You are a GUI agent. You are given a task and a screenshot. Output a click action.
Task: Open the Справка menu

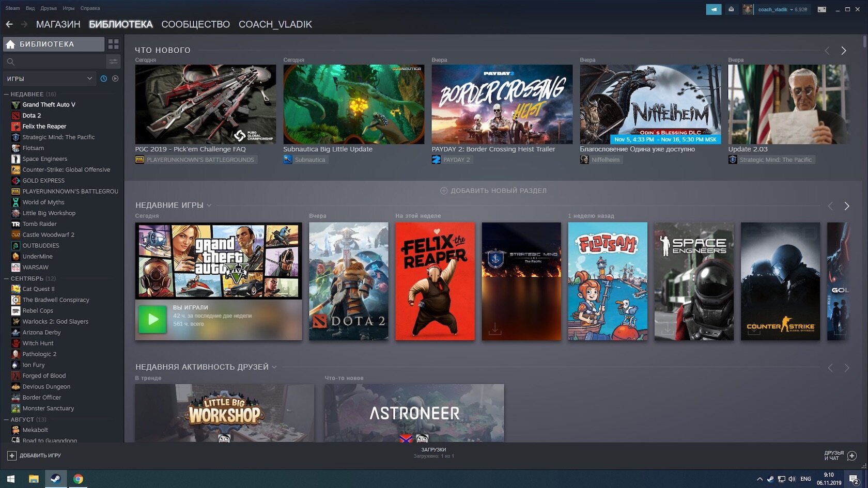tap(90, 8)
